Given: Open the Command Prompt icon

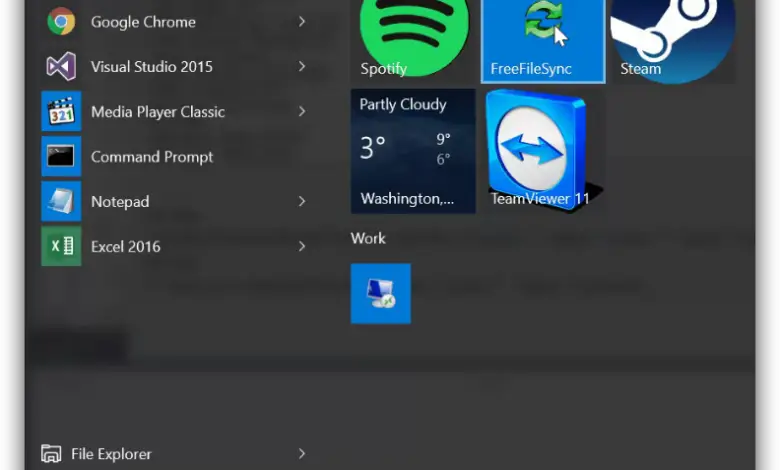Looking at the screenshot, I should (x=61, y=156).
